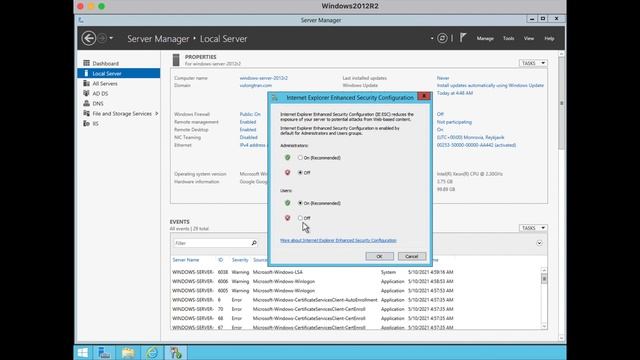640x360 pixels.
Task: Click Cancel in the IE ESC dialog
Action: pos(411,256)
